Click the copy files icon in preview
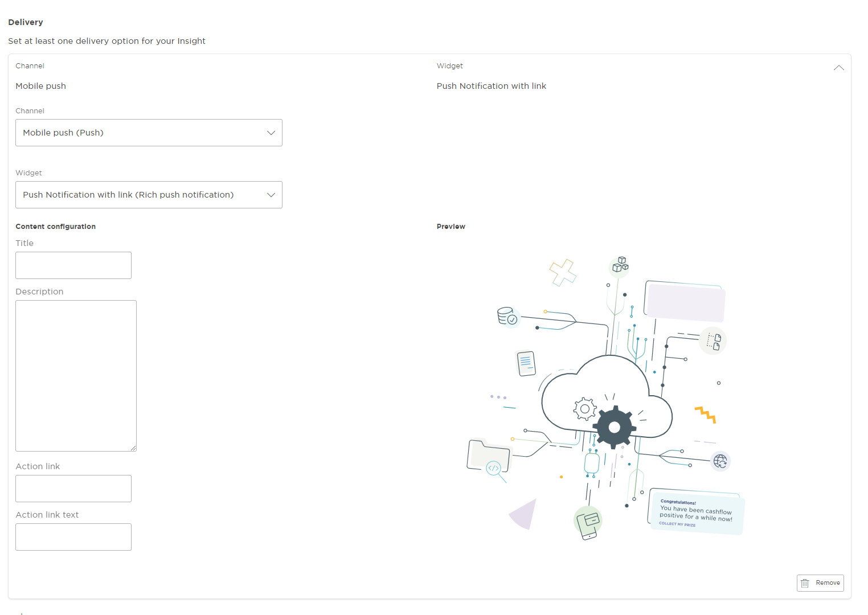868x615 pixels. [713, 342]
